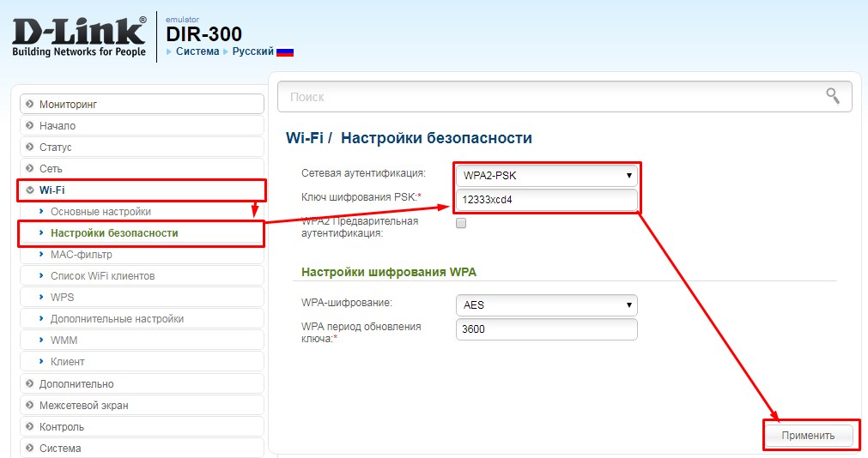The image size is (868, 458).
Task: Toggle WPA2 pre-authentication checkbox
Action: [x=460, y=223]
